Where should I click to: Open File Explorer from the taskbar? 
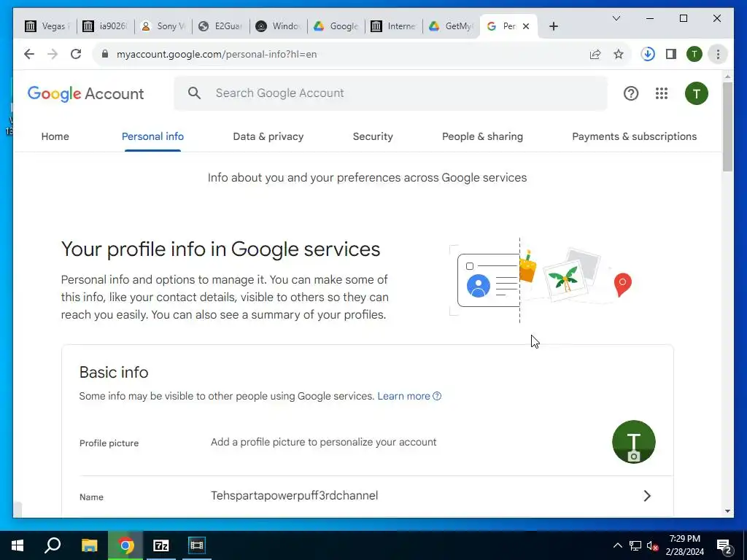click(x=89, y=545)
